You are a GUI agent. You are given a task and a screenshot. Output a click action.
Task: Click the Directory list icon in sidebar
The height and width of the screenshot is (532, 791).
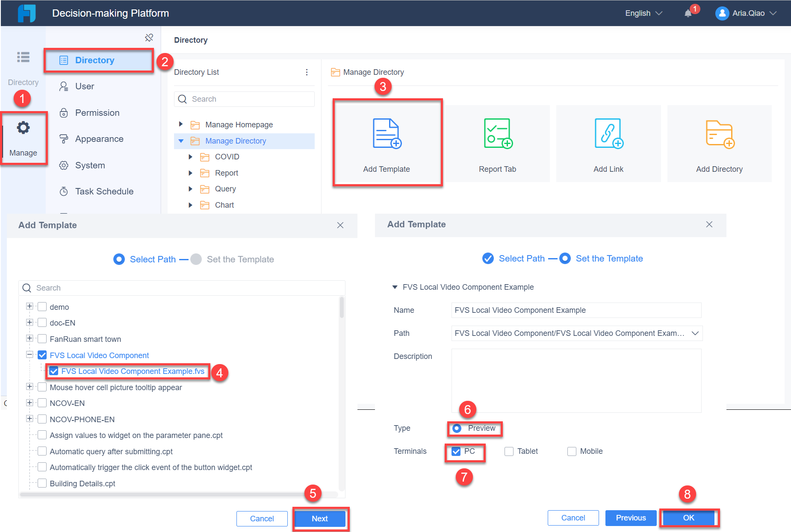24,57
